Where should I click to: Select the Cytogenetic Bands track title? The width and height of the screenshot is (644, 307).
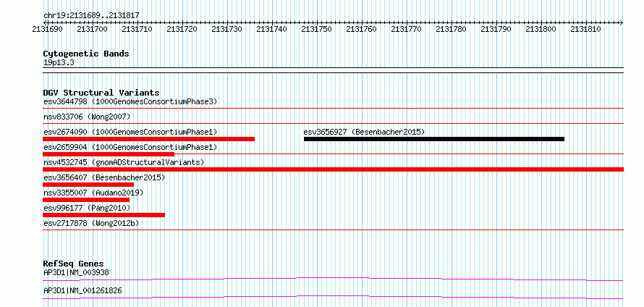pos(86,54)
